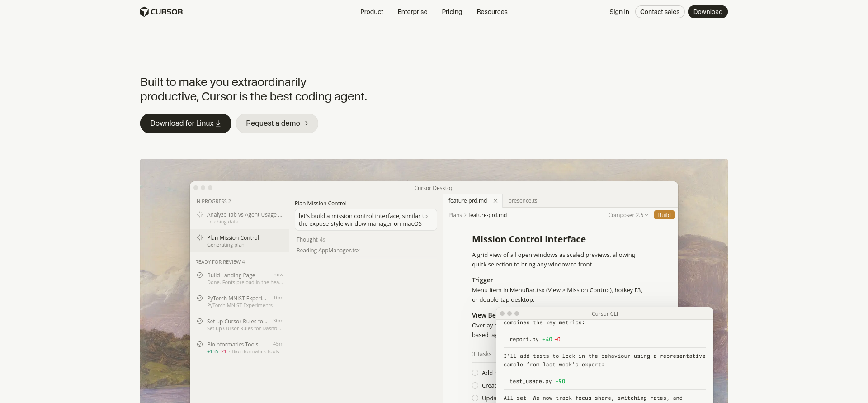Click Request a demo button
Screen dimensions: 868x403
[277, 123]
